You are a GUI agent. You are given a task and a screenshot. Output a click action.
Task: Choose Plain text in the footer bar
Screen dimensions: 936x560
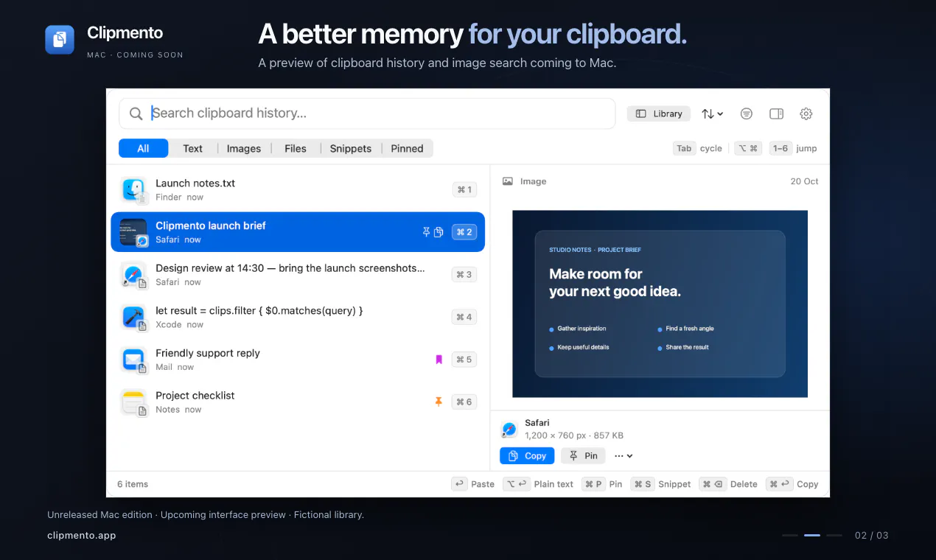pyautogui.click(x=538, y=484)
